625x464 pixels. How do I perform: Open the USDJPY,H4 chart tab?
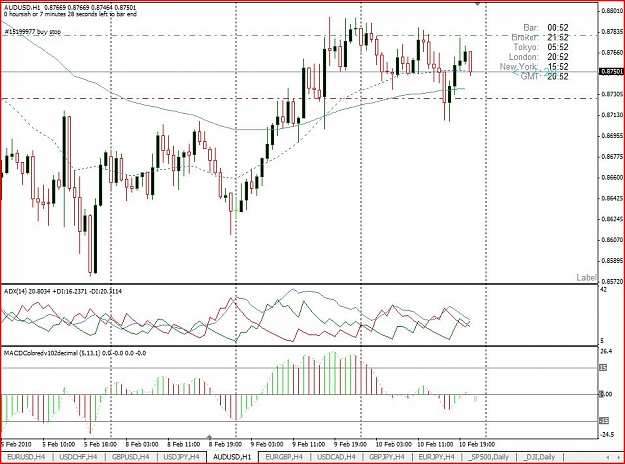[182, 457]
